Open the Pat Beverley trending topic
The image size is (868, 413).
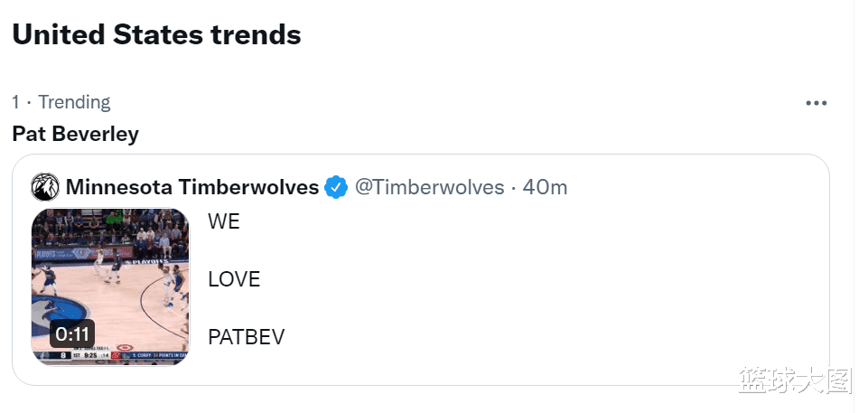point(75,134)
